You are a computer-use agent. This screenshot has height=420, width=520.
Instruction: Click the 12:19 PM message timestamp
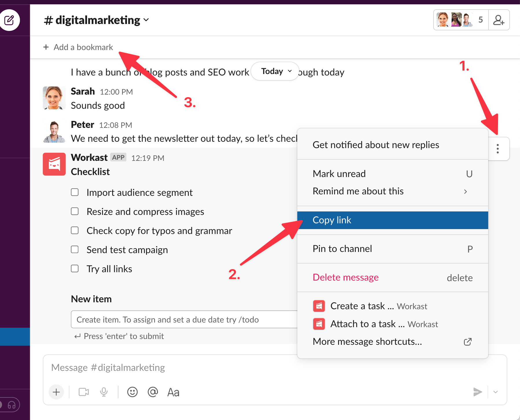148,158
